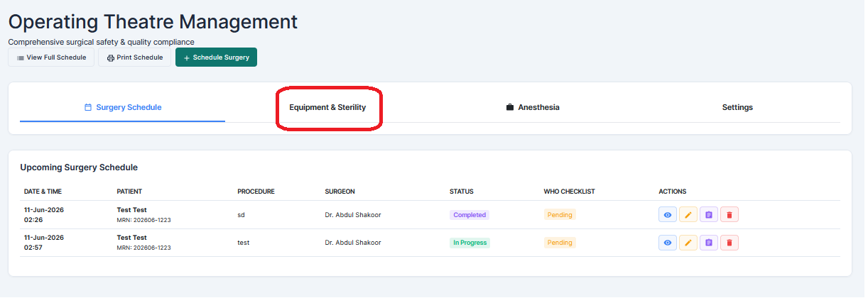This screenshot has height=298, width=868.
Task: Open the Anesthesia tab
Action: click(533, 108)
